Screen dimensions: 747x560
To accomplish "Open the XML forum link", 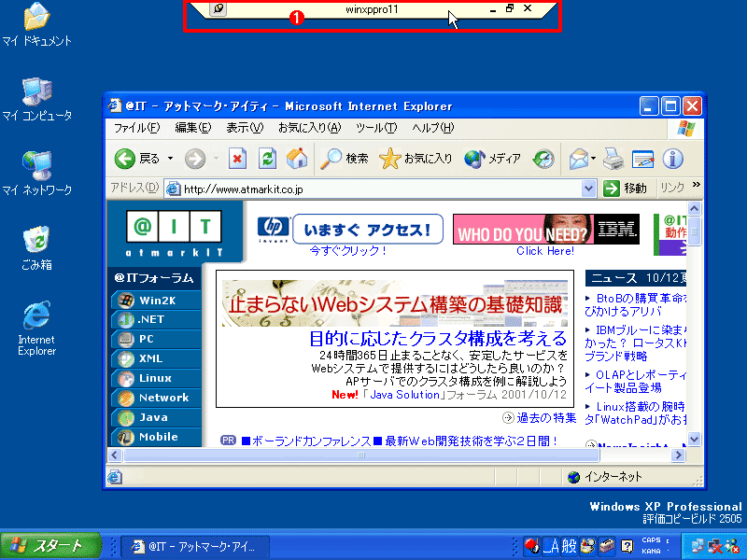I will pos(156,358).
